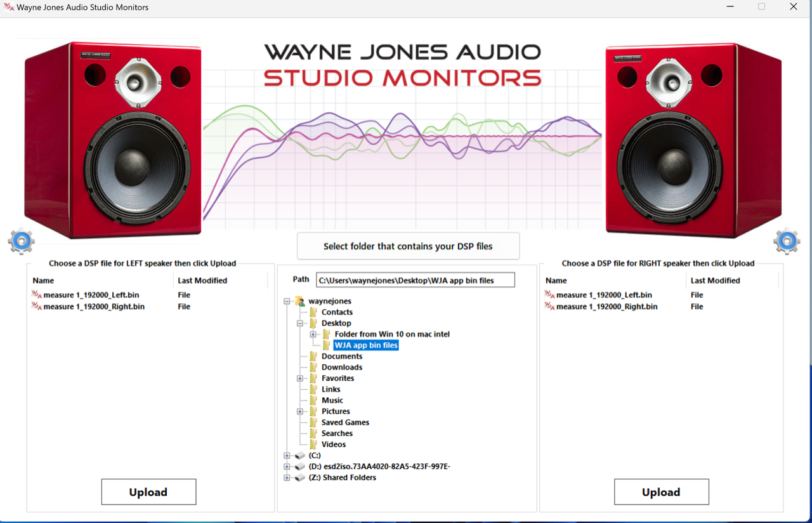Select the Videos folder label
Screen dimensions: 812x523
[x=334, y=444]
